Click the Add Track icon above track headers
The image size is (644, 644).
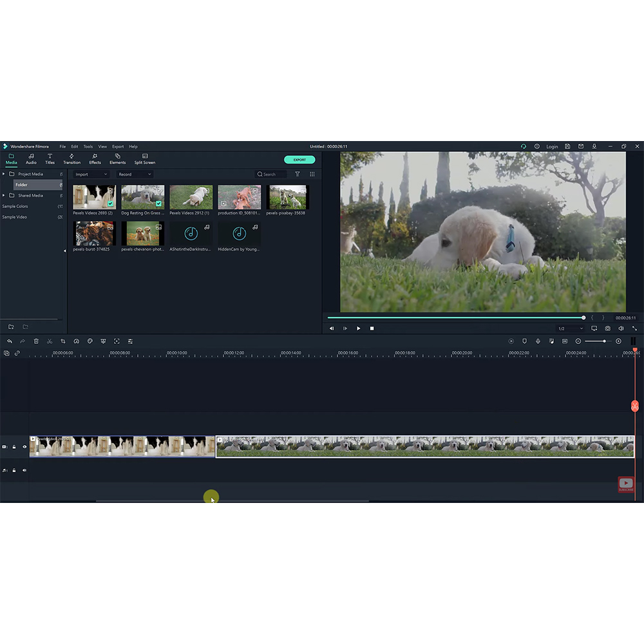click(6, 353)
